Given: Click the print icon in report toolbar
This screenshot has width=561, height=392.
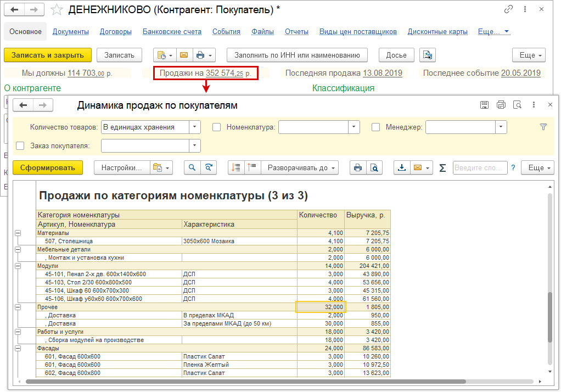Looking at the screenshot, I should pyautogui.click(x=358, y=168).
